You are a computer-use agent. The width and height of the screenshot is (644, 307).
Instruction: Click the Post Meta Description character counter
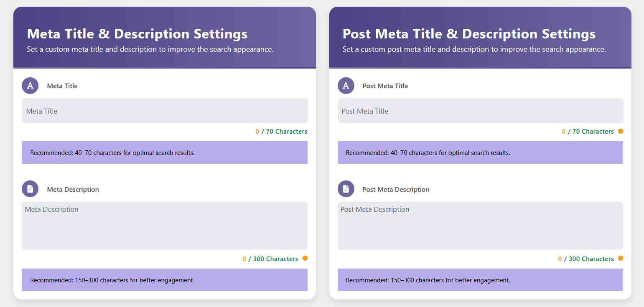click(x=585, y=259)
